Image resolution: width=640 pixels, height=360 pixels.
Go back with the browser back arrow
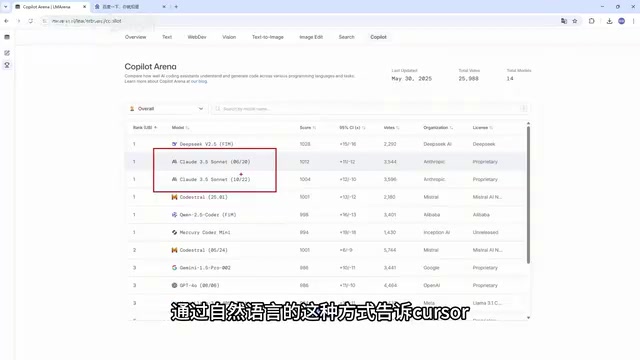[x=6, y=21]
